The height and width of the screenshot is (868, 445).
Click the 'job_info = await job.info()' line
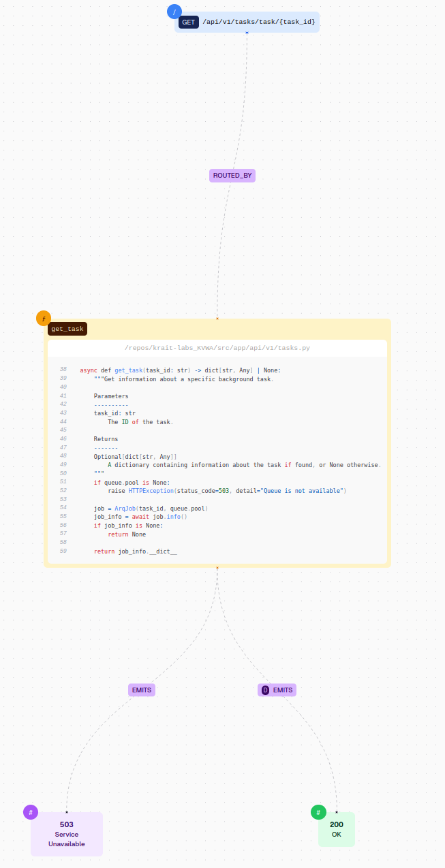pos(140,517)
